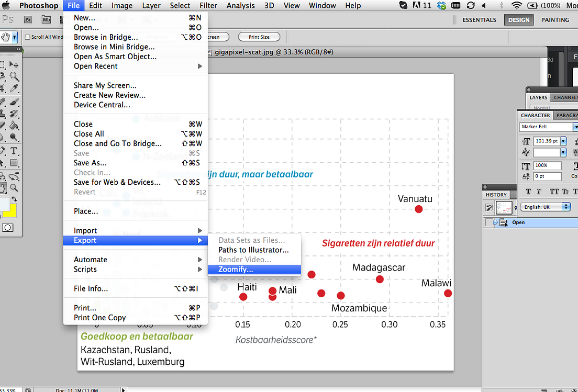Select the Magic Wand tool
Viewport: 578px width, 392px height.
(x=14, y=76)
